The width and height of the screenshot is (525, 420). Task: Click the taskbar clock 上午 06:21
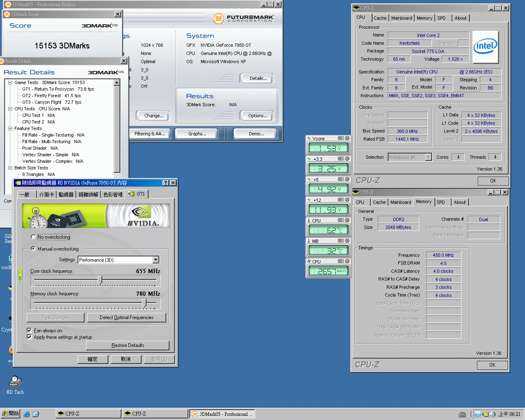[x=509, y=414]
